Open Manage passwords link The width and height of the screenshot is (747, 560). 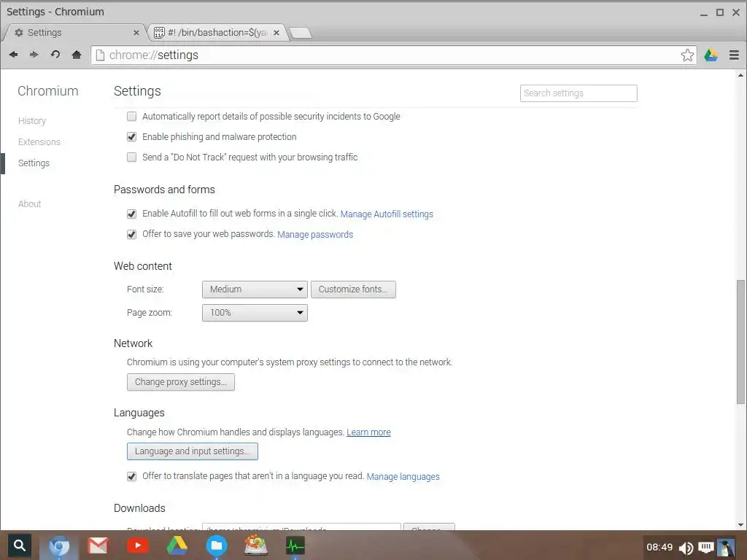[315, 234]
